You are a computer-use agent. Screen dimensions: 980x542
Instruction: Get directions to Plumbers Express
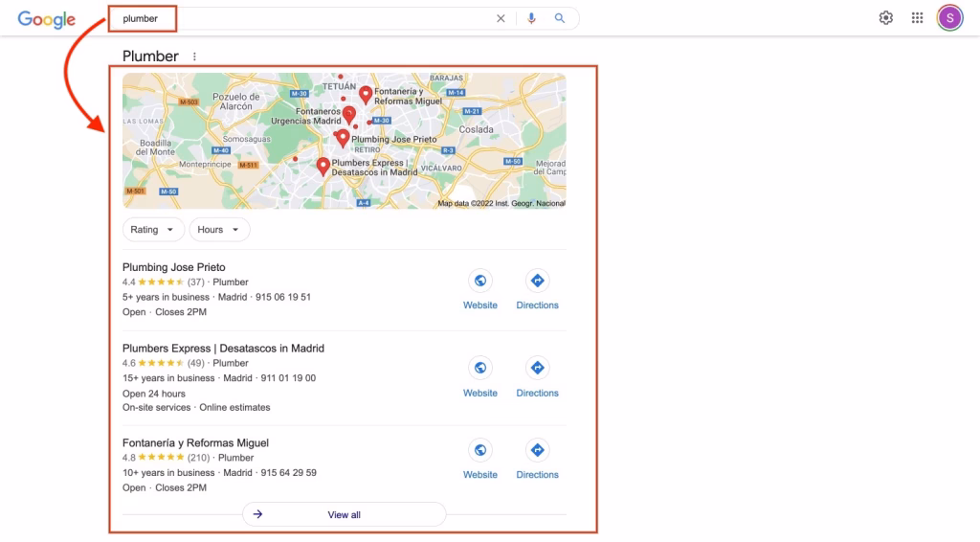(x=537, y=368)
